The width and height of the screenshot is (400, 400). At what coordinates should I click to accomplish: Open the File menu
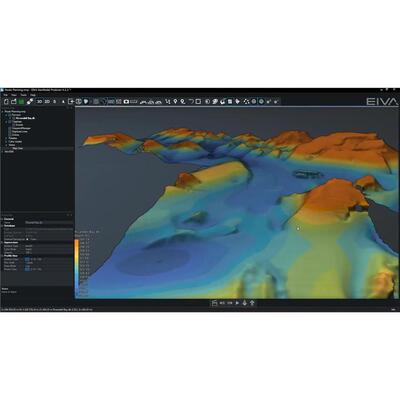point(5,95)
